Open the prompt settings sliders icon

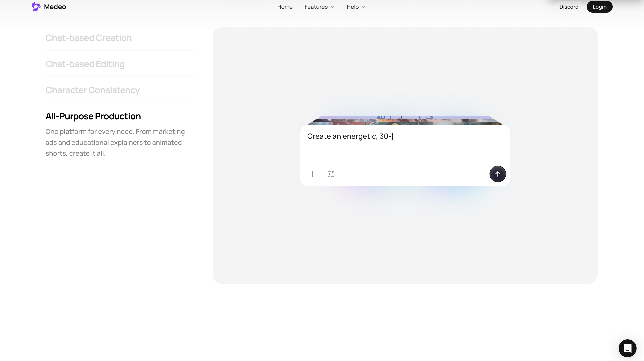(331, 174)
